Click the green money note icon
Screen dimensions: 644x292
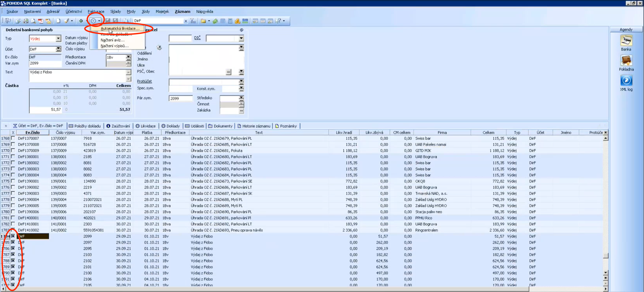tap(215, 21)
